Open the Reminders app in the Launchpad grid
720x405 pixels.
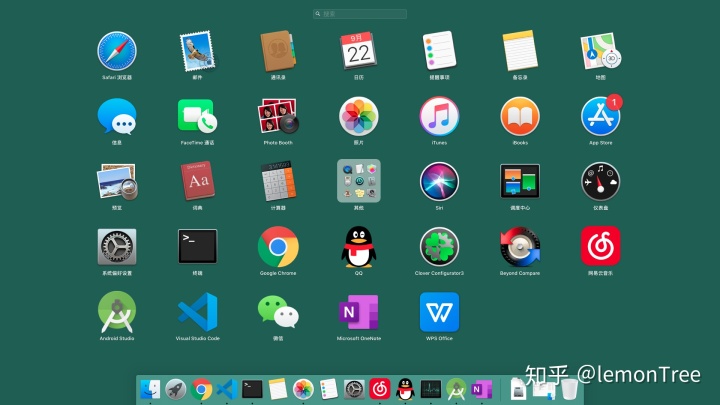(x=439, y=50)
